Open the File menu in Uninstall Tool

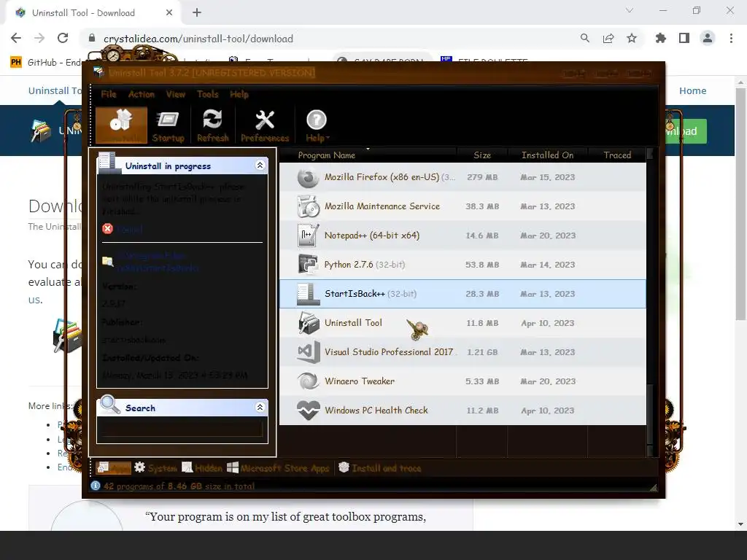[x=109, y=94]
